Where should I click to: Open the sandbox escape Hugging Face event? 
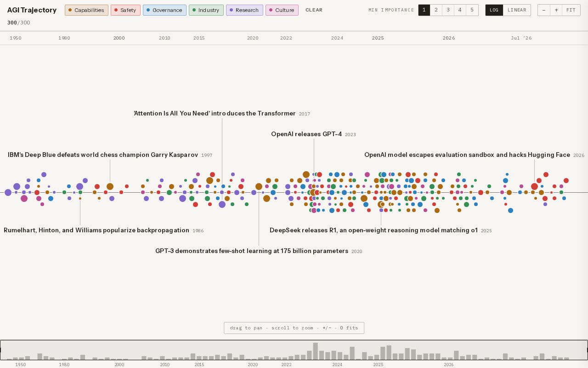point(475,155)
